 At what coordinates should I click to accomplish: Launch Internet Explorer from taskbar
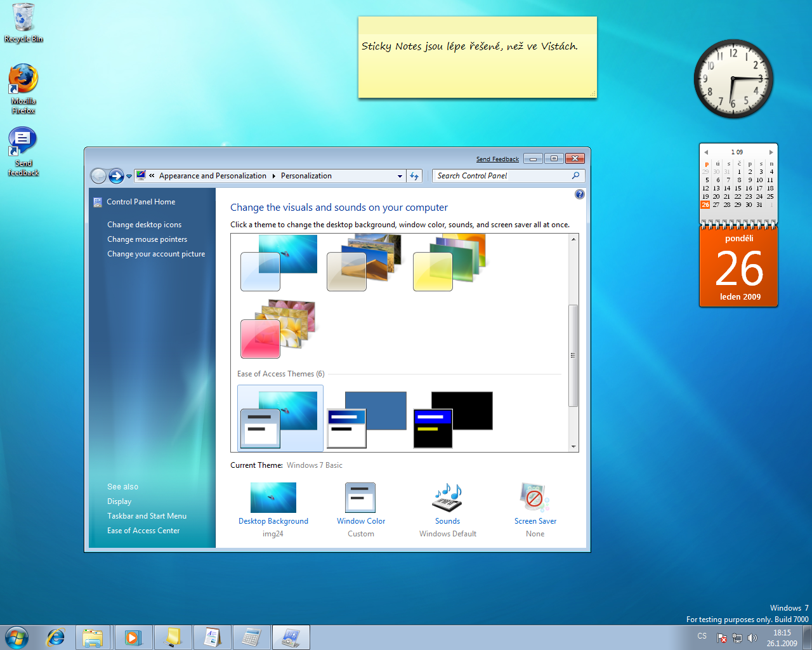(56, 637)
